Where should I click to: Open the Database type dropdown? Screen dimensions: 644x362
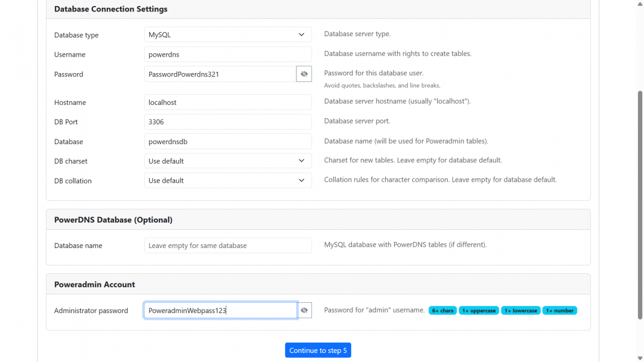228,35
